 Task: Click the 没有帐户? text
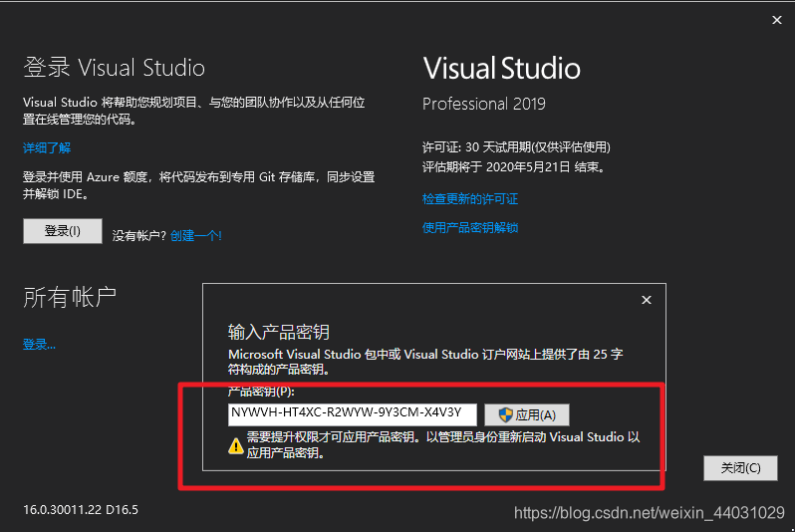point(138,236)
